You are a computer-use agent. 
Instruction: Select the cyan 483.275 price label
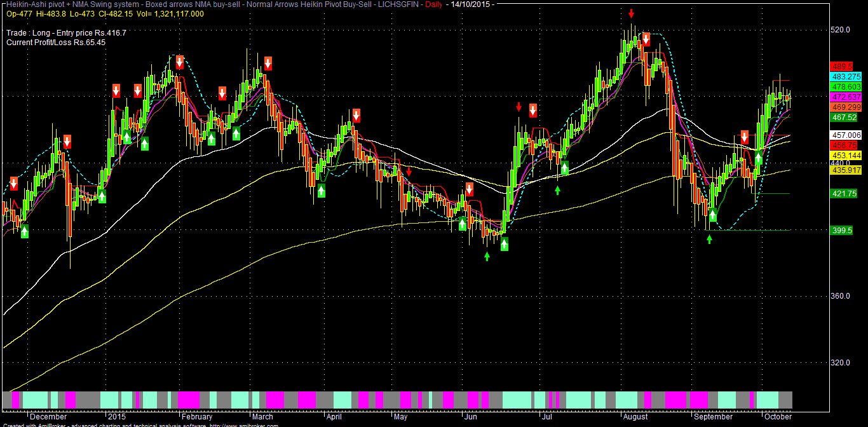click(846, 76)
